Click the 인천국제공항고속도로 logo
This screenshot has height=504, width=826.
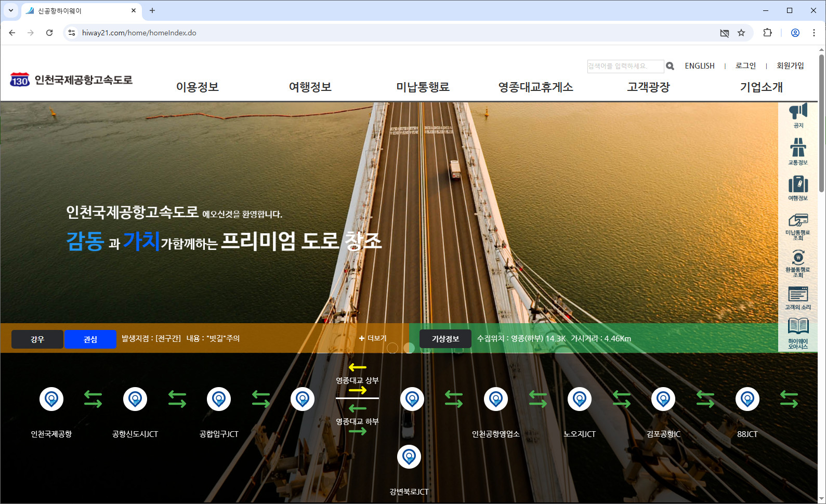(x=71, y=79)
